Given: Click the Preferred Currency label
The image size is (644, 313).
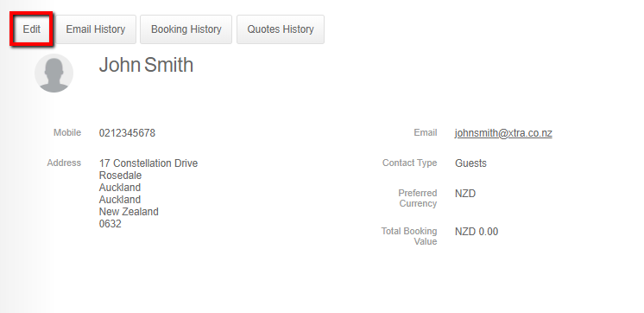Looking at the screenshot, I should [418, 198].
